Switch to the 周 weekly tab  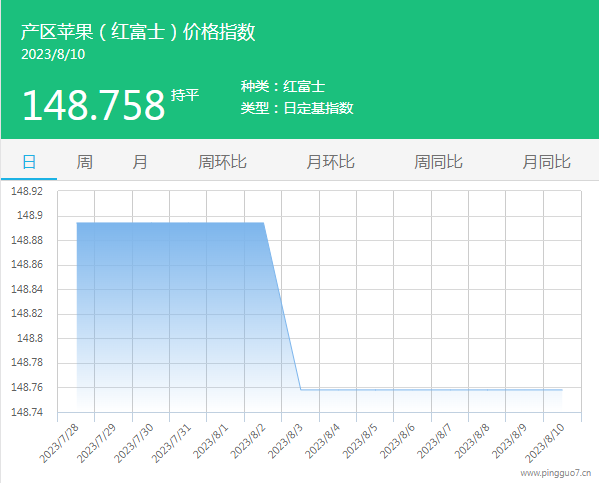pos(84,162)
